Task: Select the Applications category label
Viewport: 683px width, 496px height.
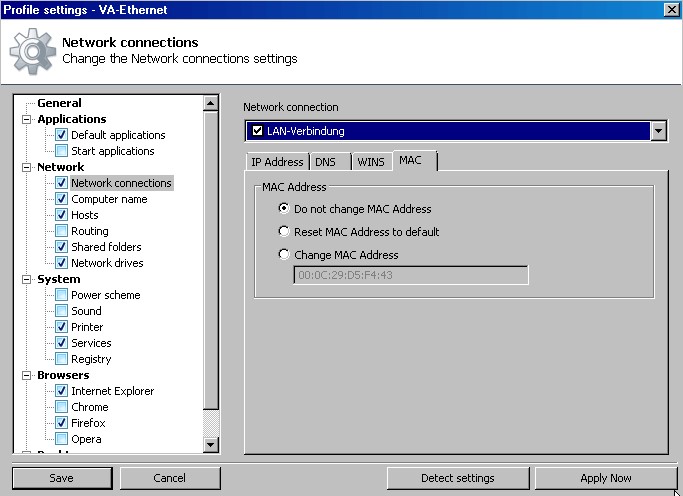Action: [72, 119]
